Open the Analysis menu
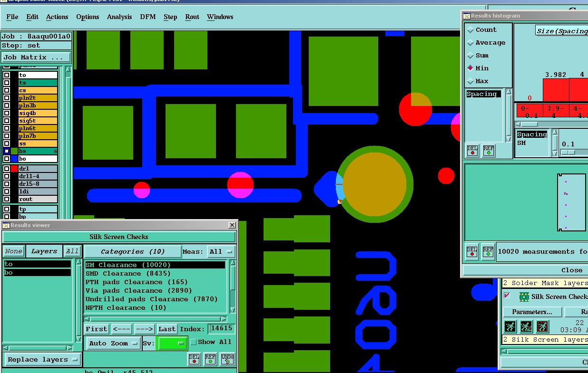This screenshot has height=373, width=588. click(x=119, y=17)
